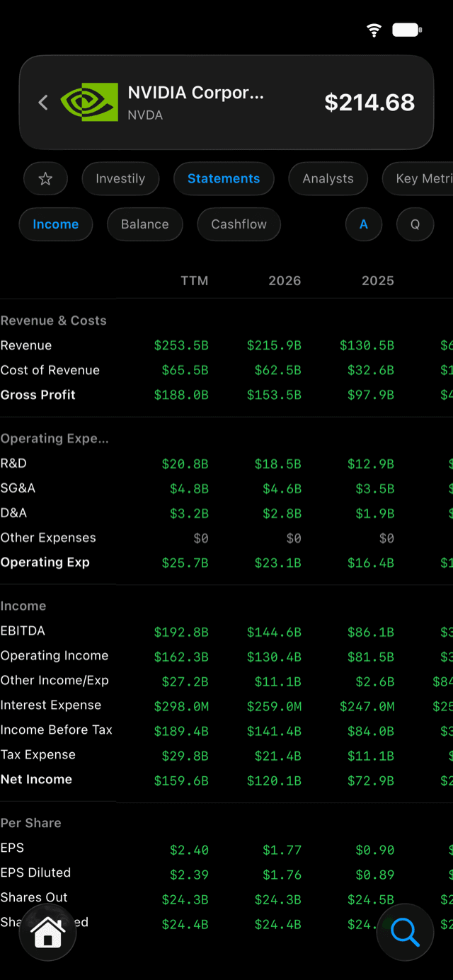Image resolution: width=453 pixels, height=980 pixels.
Task: Tap the $214.68 stock price
Action: 369,103
